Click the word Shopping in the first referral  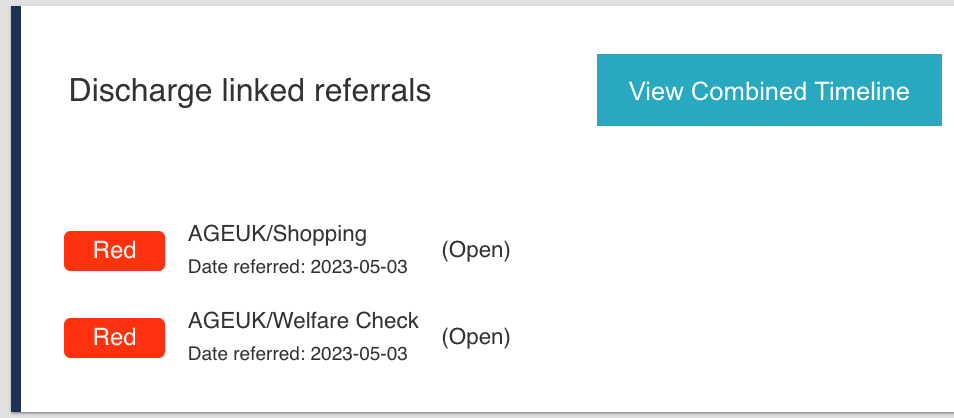tap(320, 234)
